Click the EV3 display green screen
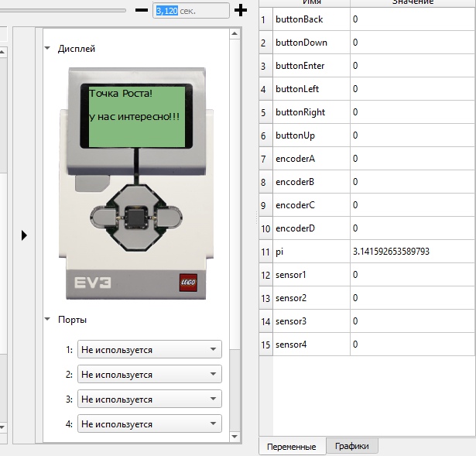The width and height of the screenshot is (476, 456). tap(136, 116)
